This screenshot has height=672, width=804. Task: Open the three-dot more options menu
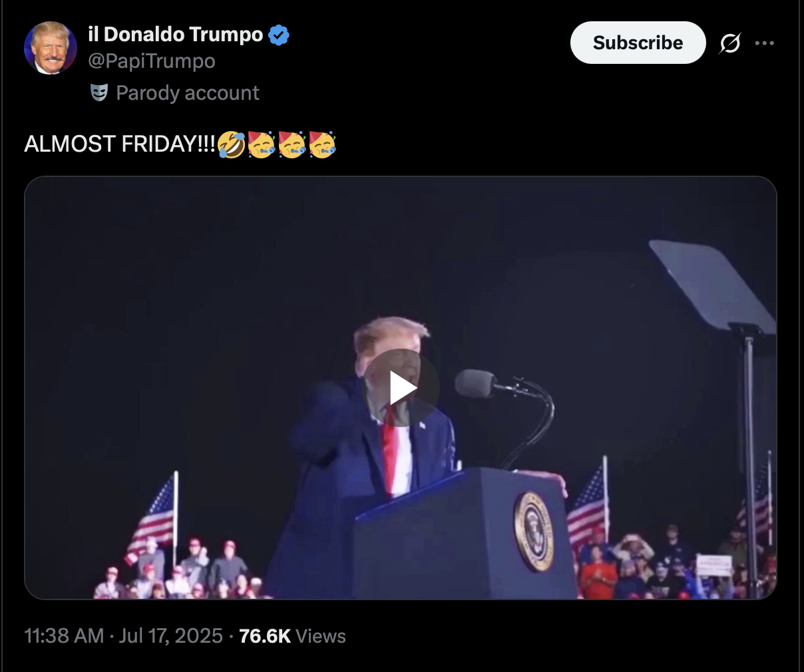[x=765, y=43]
